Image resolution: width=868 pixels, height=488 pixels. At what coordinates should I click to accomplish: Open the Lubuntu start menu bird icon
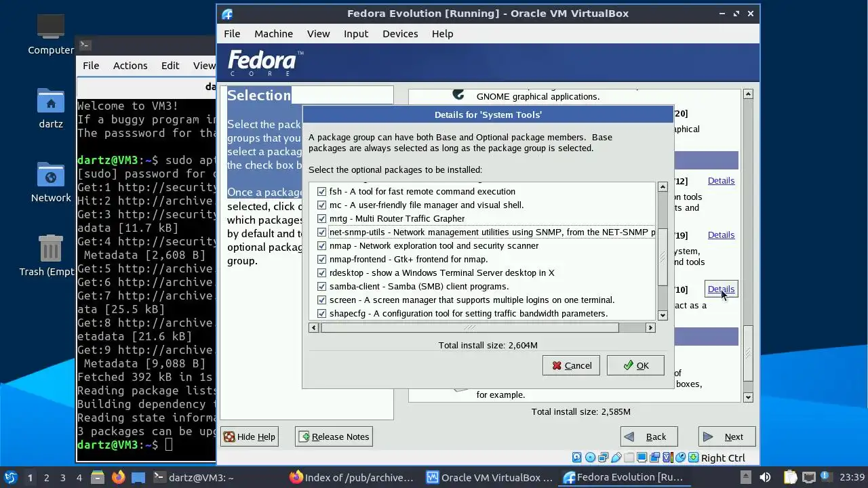(x=11, y=477)
